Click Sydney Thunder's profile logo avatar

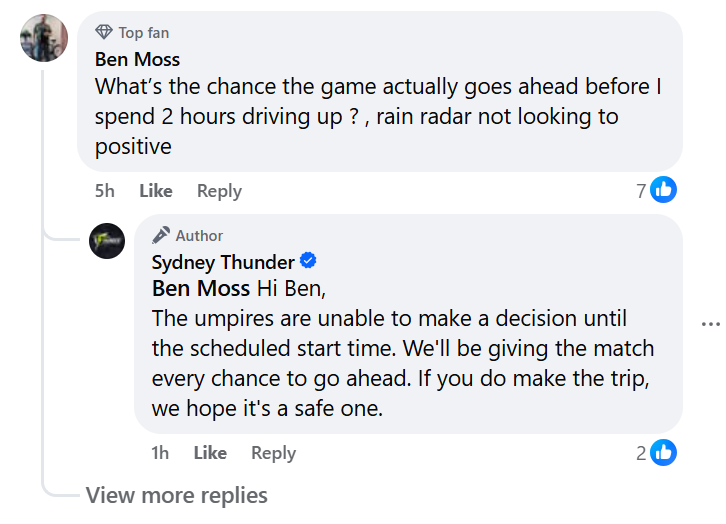(107, 241)
